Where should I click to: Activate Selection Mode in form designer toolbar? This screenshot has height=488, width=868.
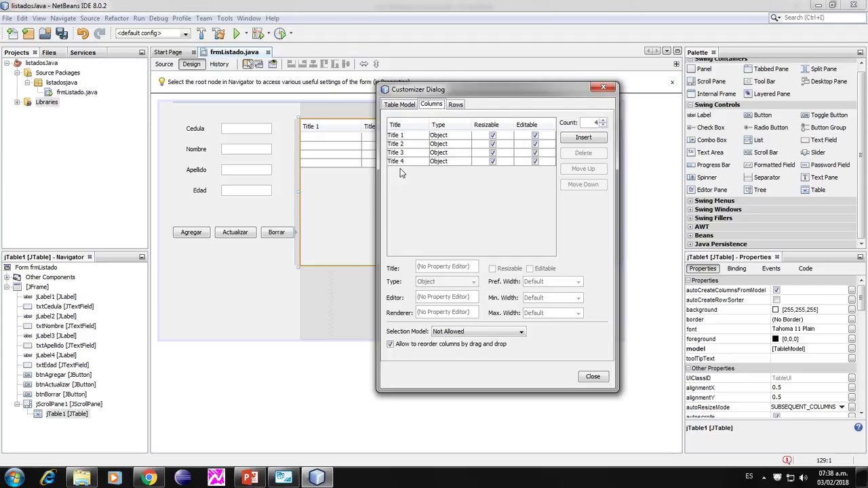(x=248, y=64)
